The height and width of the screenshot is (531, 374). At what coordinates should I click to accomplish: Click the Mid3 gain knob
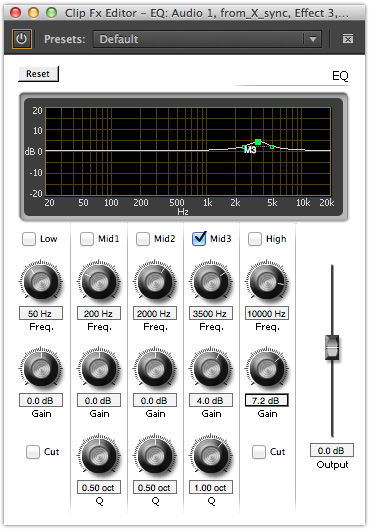click(211, 368)
